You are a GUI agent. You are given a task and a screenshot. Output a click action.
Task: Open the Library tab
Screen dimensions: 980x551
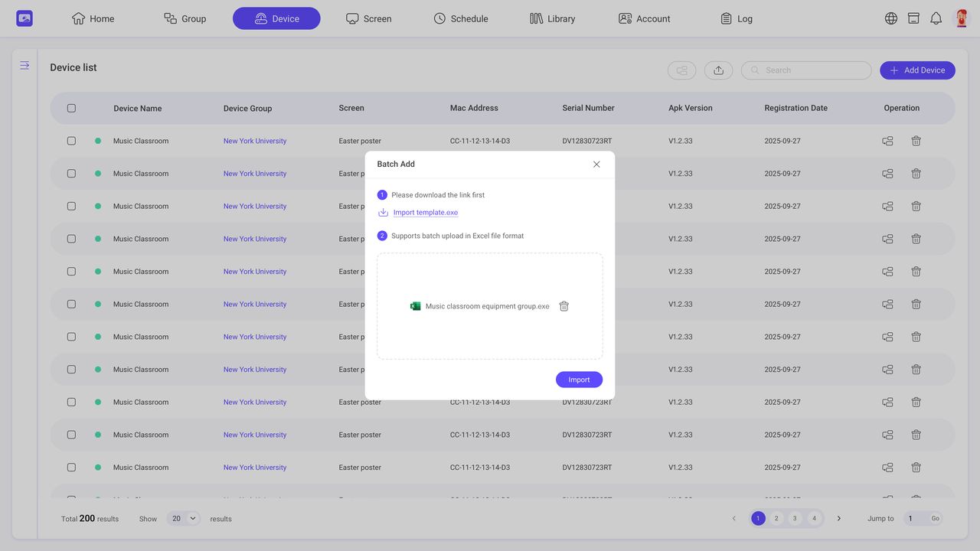(552, 18)
